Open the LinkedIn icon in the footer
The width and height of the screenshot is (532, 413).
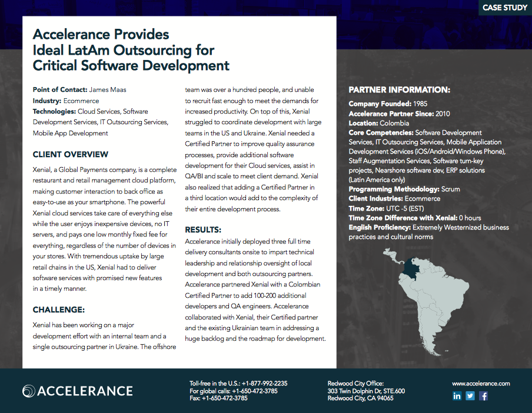(x=457, y=396)
